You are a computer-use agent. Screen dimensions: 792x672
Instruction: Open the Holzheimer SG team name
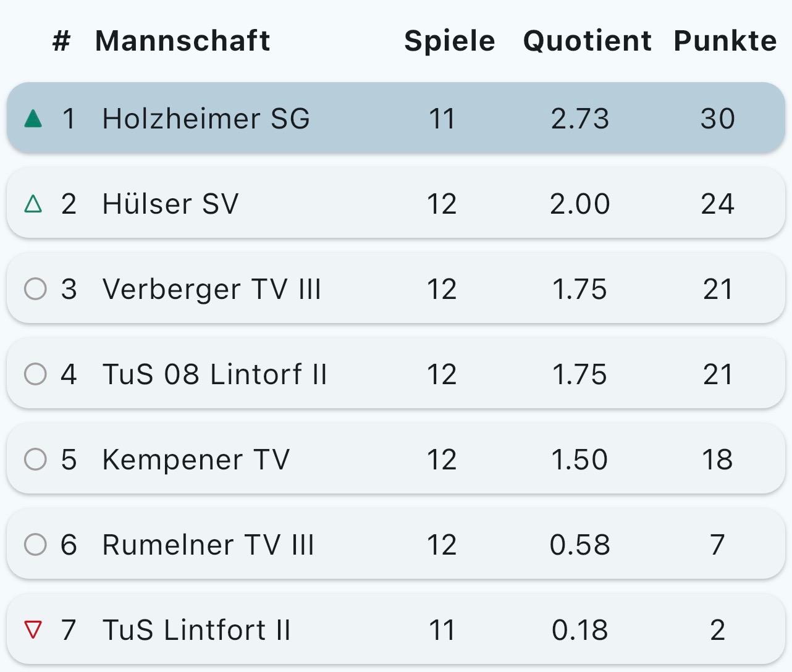(x=206, y=119)
